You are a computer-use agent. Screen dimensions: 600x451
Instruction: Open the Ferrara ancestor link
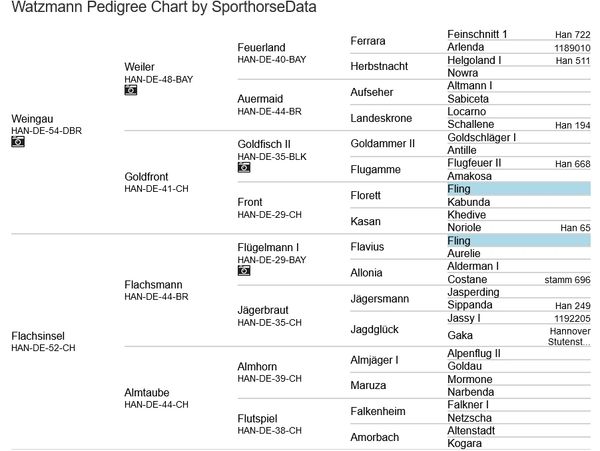[x=368, y=41]
